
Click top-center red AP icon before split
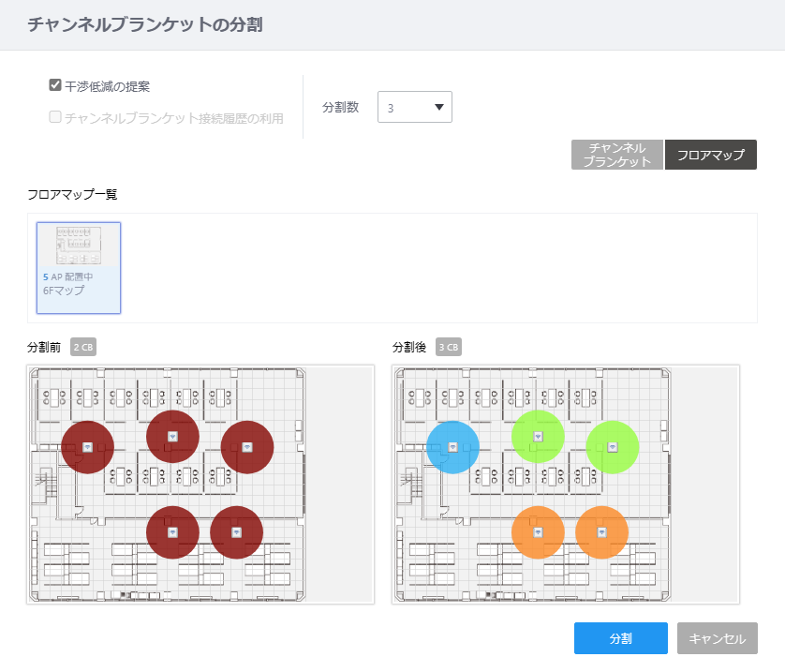[x=172, y=437]
